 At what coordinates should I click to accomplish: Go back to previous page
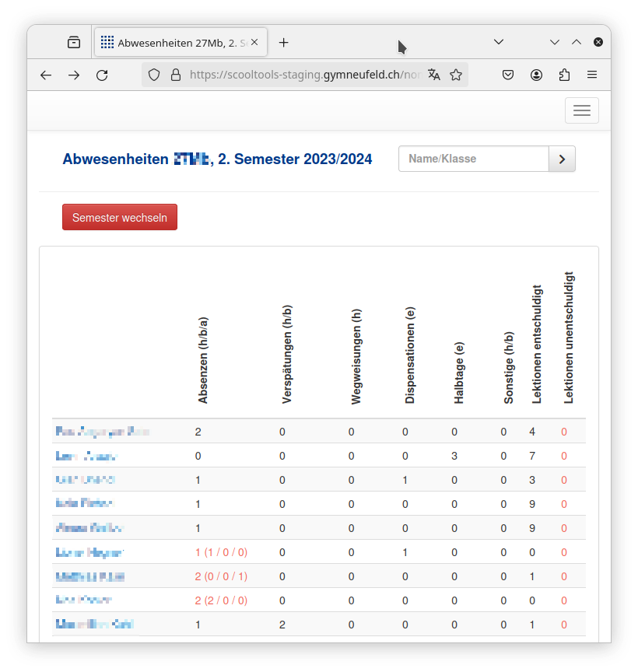coord(46,75)
